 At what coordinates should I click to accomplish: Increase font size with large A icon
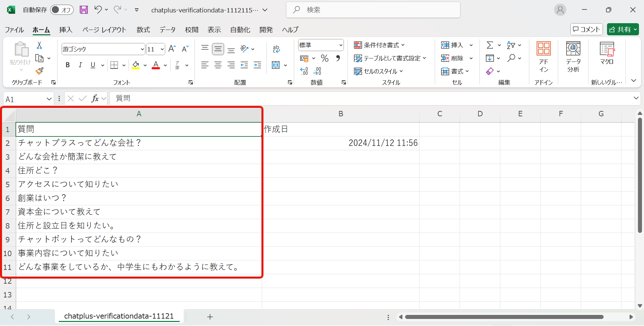[x=172, y=49]
